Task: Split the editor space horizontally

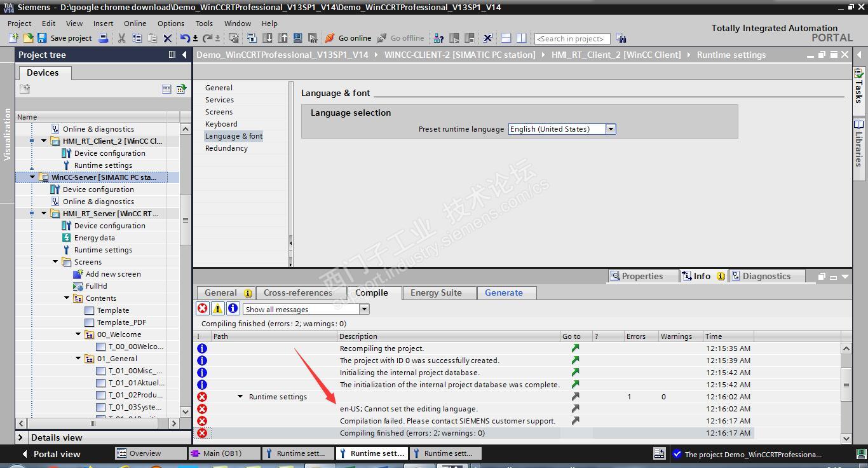Action: click(x=506, y=38)
